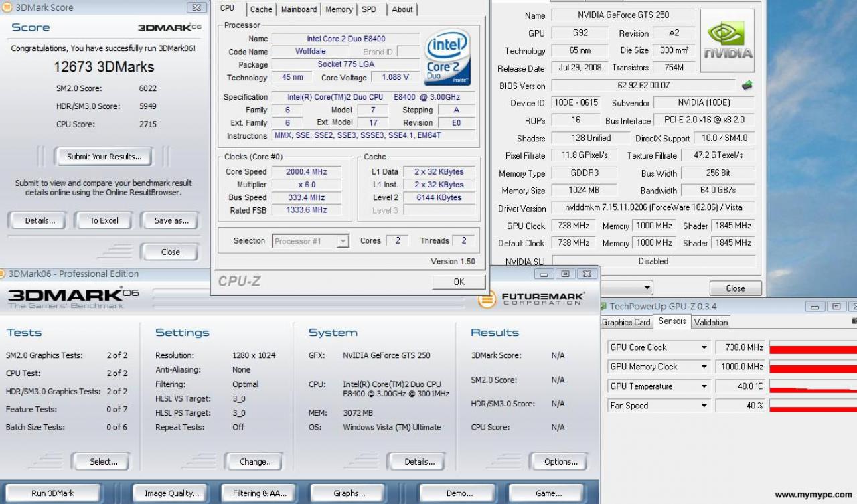Viewport: 857px width, 504px height.
Task: Click the 12673 3DMarks score text
Action: pyautogui.click(x=104, y=67)
